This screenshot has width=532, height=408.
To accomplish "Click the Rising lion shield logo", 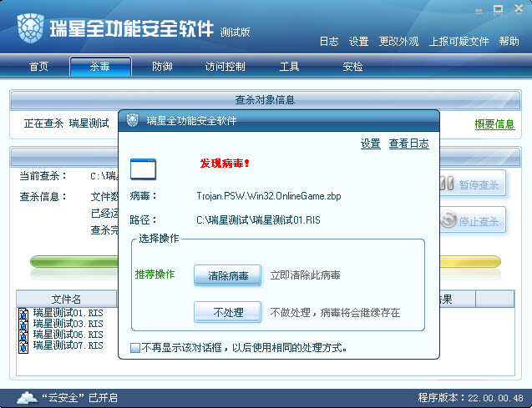I will coord(30,28).
